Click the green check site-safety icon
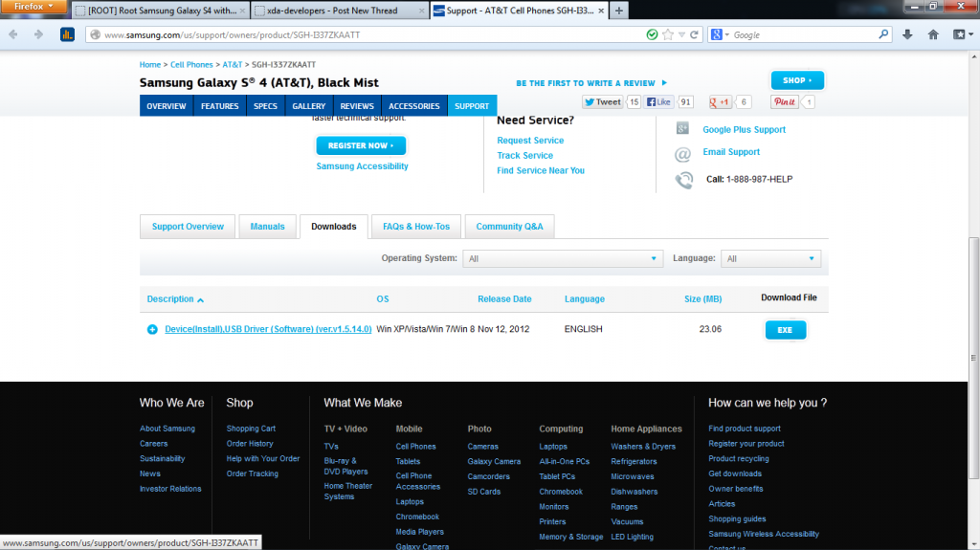Screen dimensions: 980x550 (652, 34)
